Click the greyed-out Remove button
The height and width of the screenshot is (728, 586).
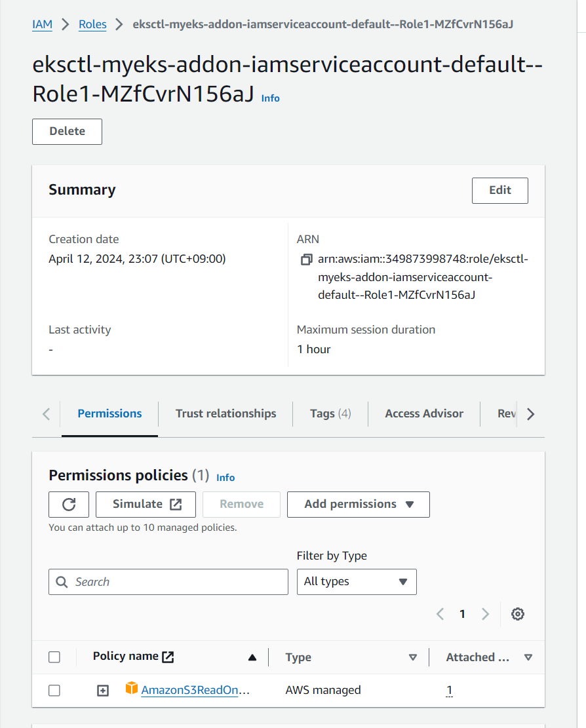click(241, 504)
